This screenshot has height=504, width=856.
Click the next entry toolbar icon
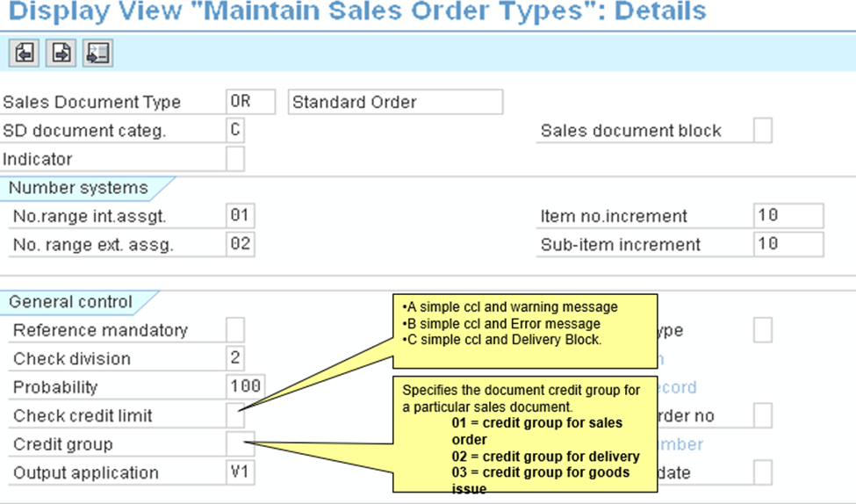61,54
